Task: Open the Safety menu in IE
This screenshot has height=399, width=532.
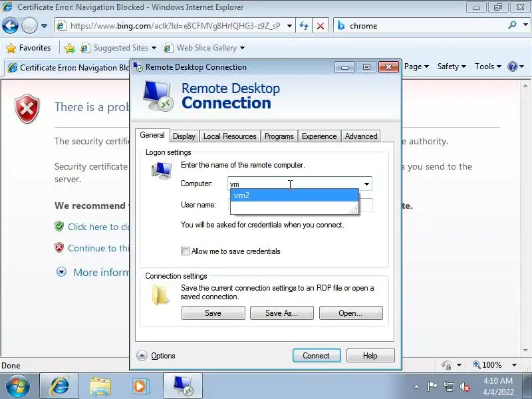Action: (x=452, y=66)
